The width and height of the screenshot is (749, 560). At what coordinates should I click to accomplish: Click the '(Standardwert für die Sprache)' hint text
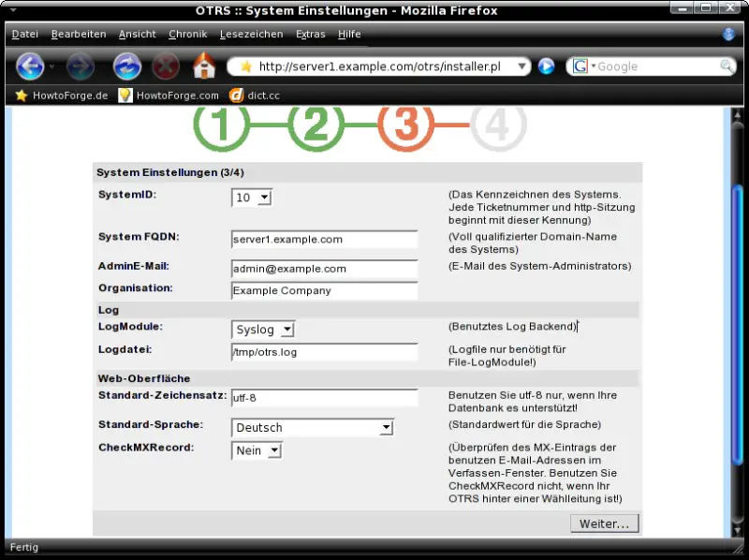[524, 424]
